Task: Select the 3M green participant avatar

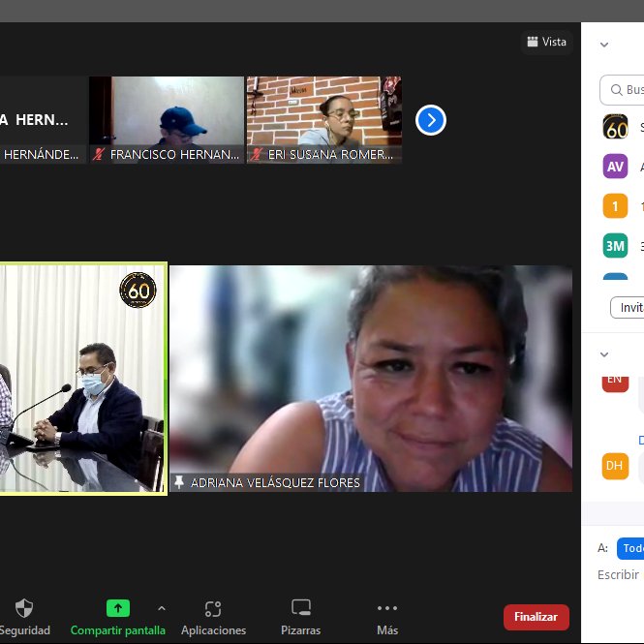Action: (615, 246)
